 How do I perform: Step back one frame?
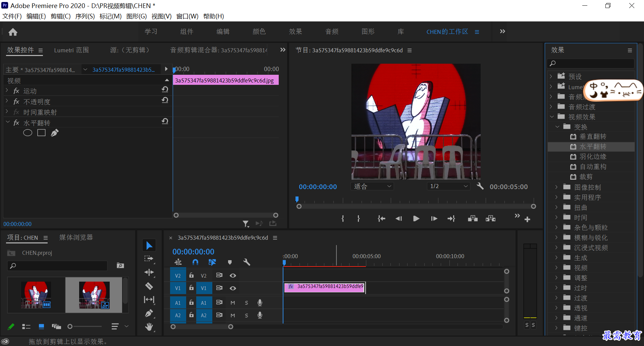(x=398, y=219)
